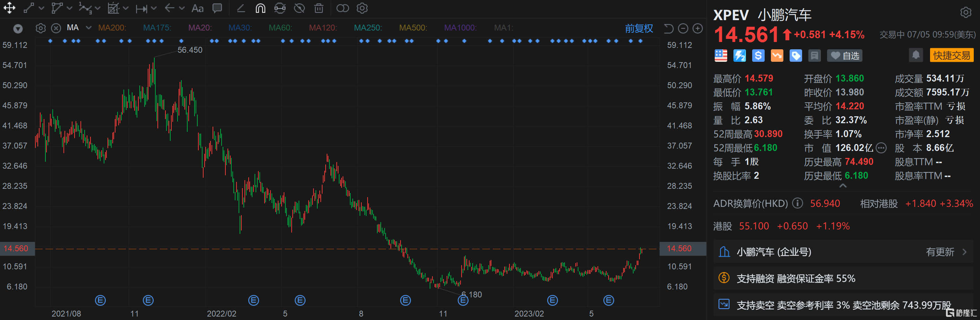
Task: Expand the arrow tool options
Action: point(182,8)
